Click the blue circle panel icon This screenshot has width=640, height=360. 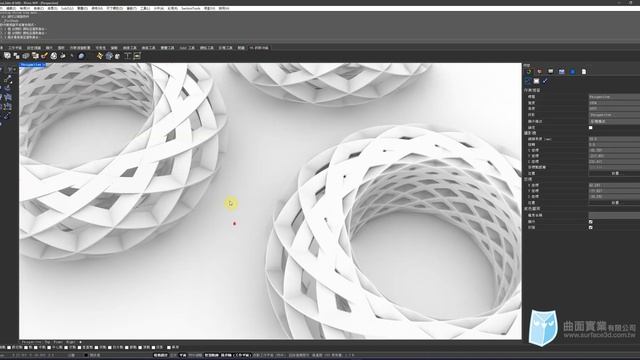pyautogui.click(x=572, y=71)
